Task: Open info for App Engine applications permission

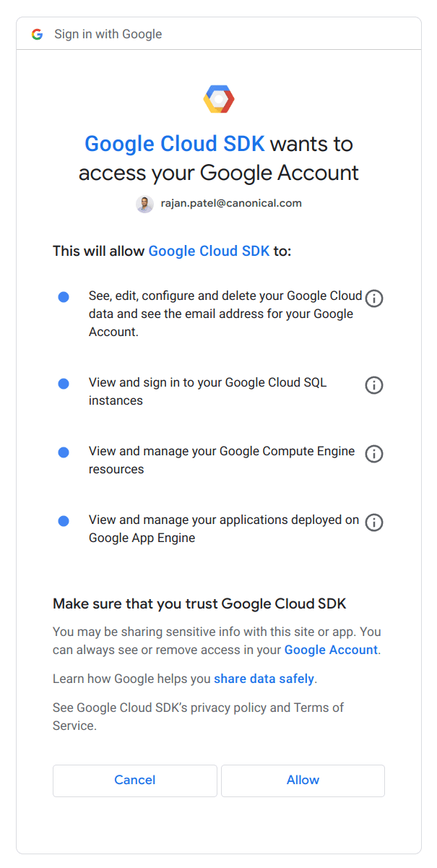Action: click(x=374, y=522)
